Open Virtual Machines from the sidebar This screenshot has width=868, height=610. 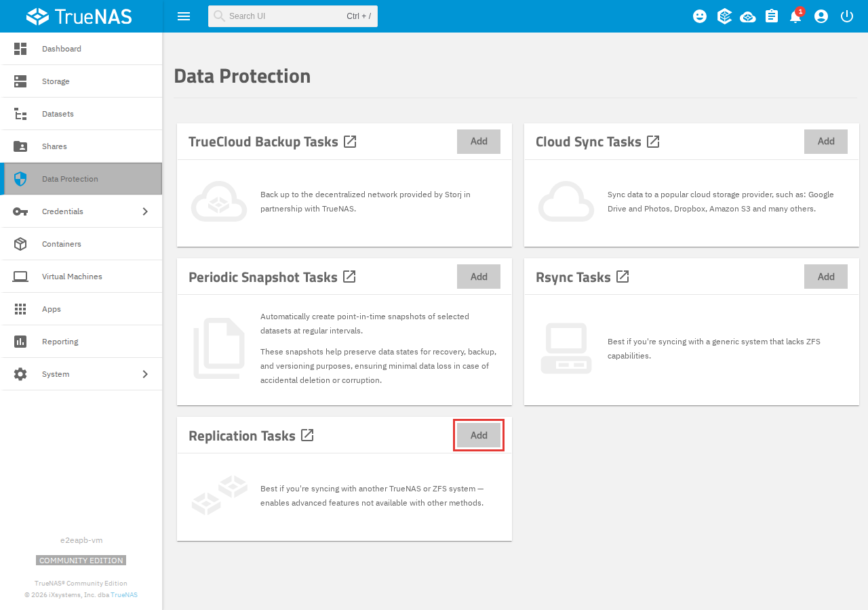click(81, 277)
